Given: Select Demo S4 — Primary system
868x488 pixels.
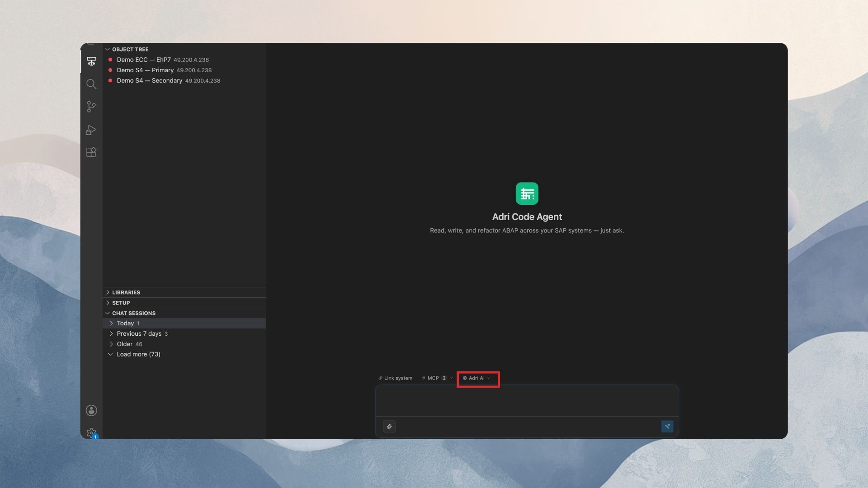Looking at the screenshot, I should pyautogui.click(x=184, y=70).
